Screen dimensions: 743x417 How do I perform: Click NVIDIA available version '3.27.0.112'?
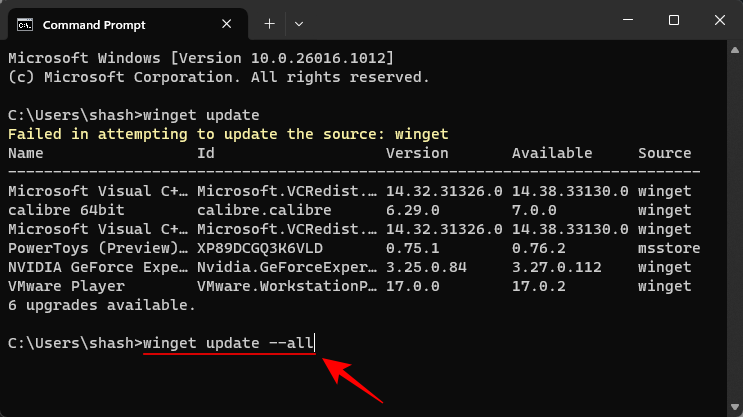556,267
